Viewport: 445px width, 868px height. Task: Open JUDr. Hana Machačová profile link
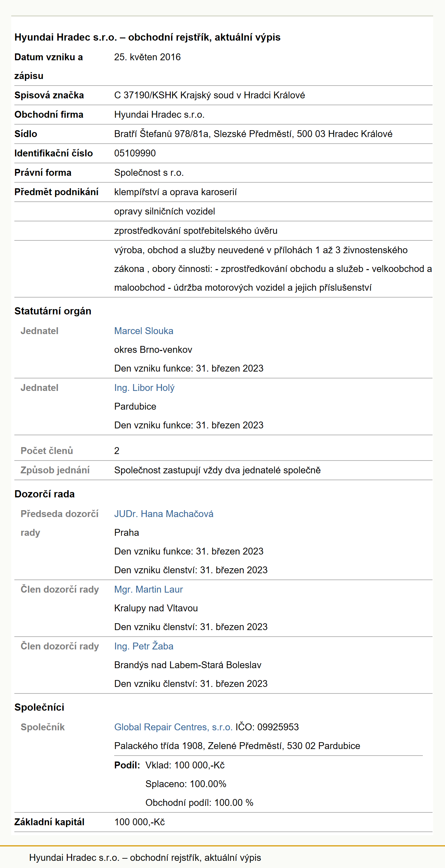coord(164,514)
